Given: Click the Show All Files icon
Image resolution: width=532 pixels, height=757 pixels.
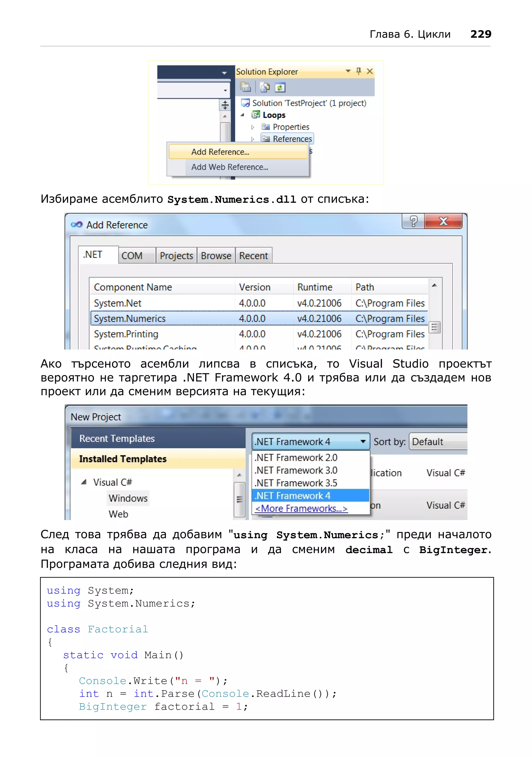Looking at the screenshot, I should tap(264, 87).
